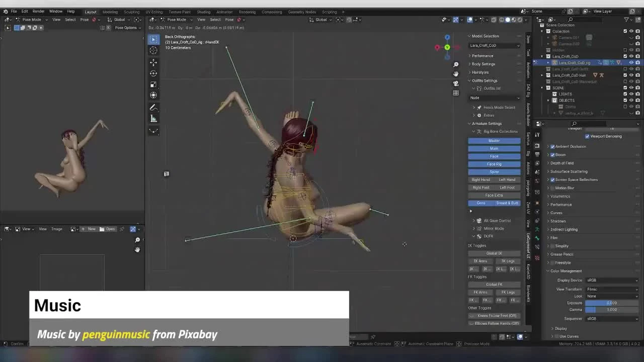Switch to the Animation workspace tab
The image size is (644, 362).
pos(224,12)
